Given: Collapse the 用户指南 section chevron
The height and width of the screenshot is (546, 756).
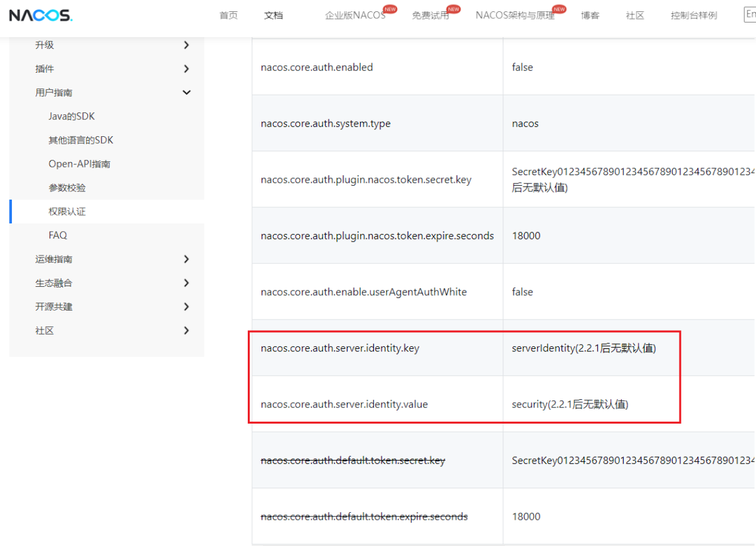Looking at the screenshot, I should click(x=186, y=93).
